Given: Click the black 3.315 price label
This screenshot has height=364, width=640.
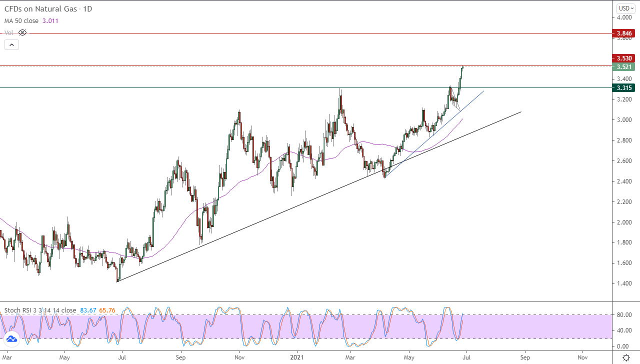Looking at the screenshot, I should pyautogui.click(x=624, y=88).
